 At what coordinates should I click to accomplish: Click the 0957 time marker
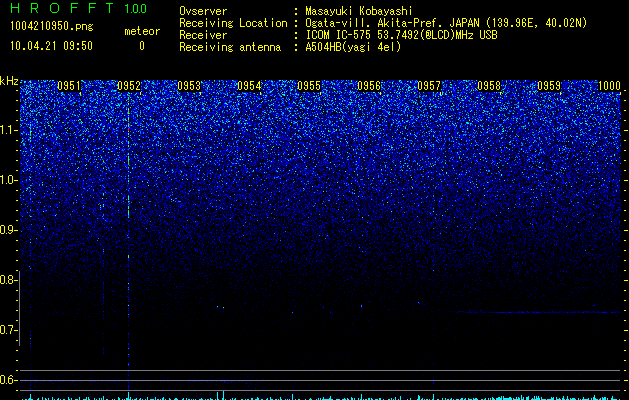coord(429,86)
